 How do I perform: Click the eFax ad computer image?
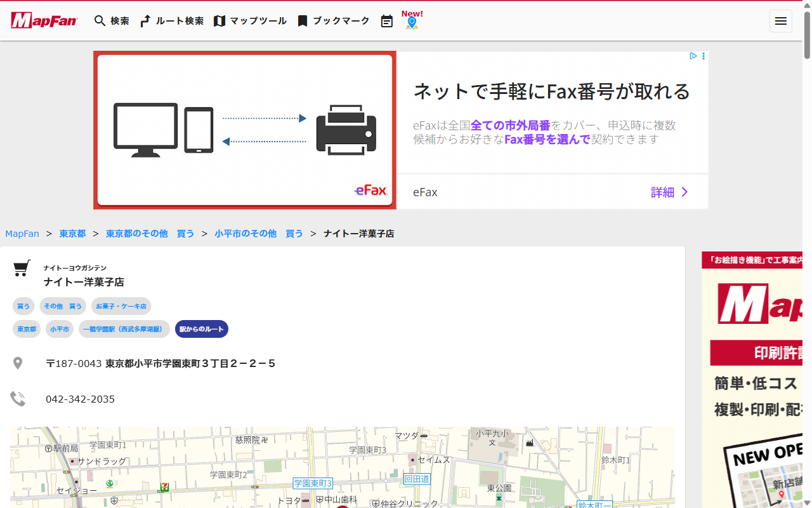(245, 130)
